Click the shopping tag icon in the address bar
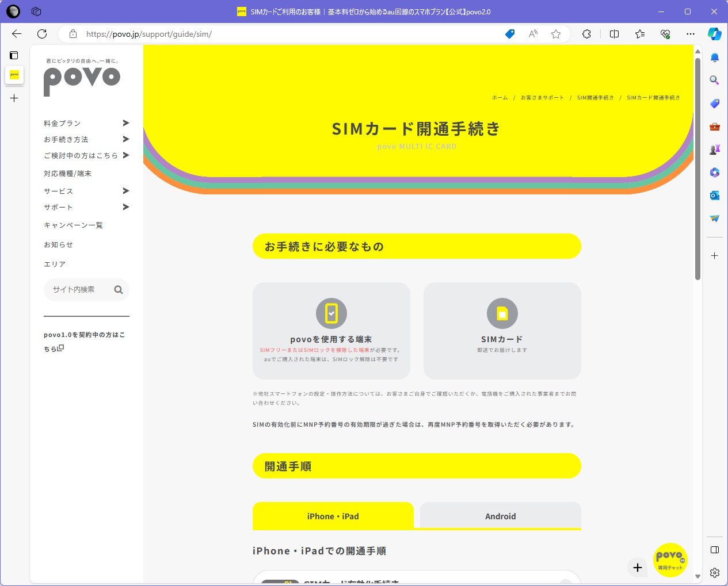This screenshot has width=728, height=586. [x=509, y=34]
